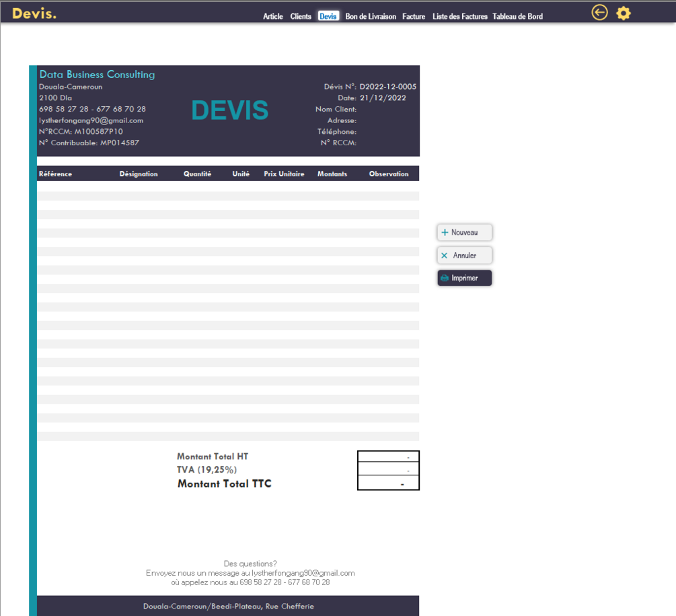This screenshot has width=676, height=616.
Task: Open Liste des Factures tab
Action: click(x=459, y=16)
